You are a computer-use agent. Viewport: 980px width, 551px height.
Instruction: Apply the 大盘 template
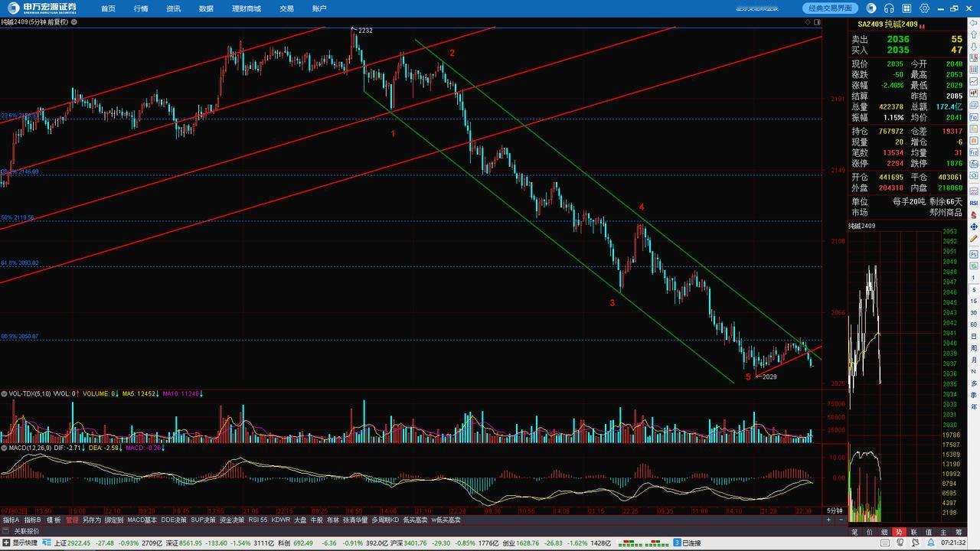300,520
